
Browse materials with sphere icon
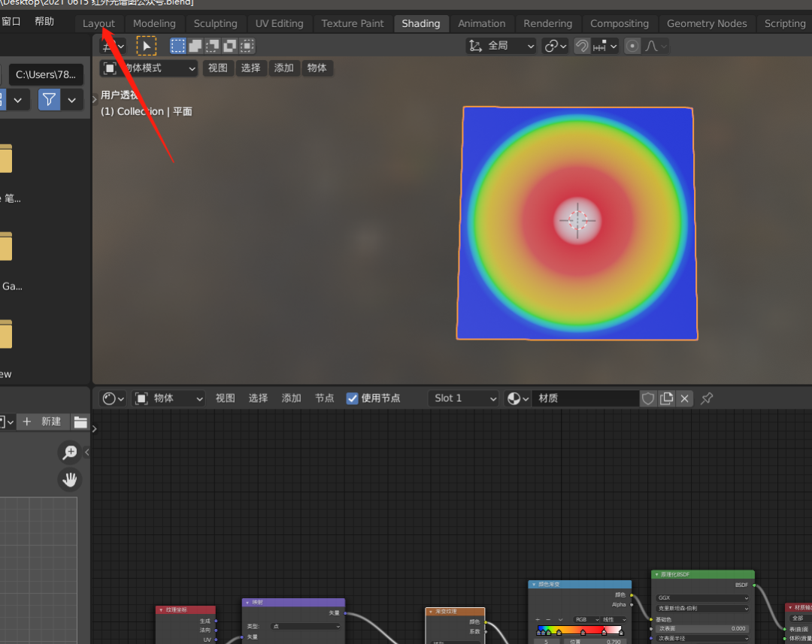point(517,398)
